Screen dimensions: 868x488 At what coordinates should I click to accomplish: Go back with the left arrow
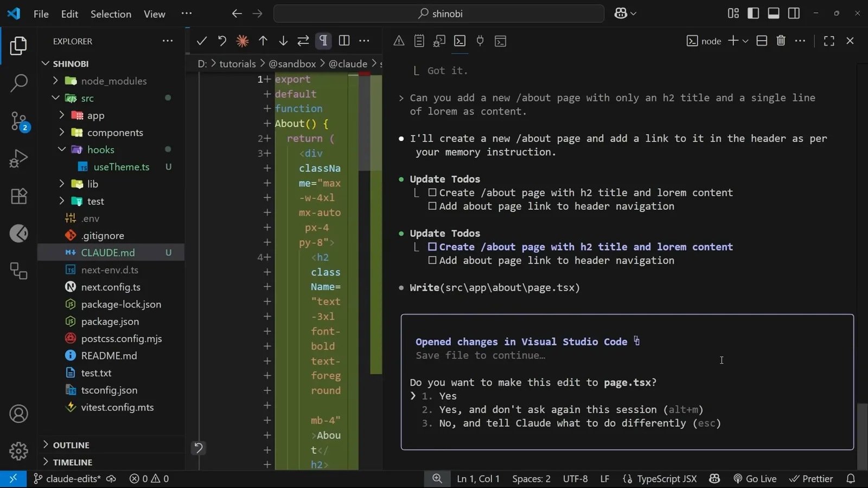237,14
